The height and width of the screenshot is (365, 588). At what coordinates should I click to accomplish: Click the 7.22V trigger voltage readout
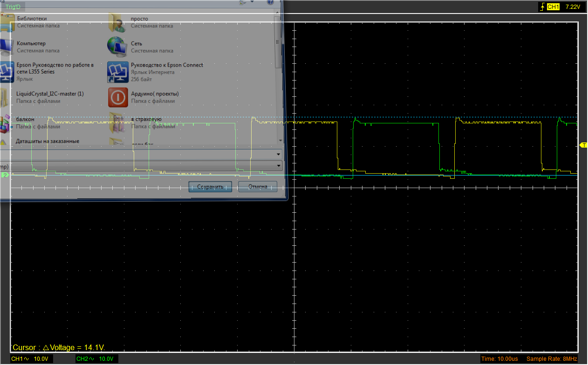pos(573,7)
